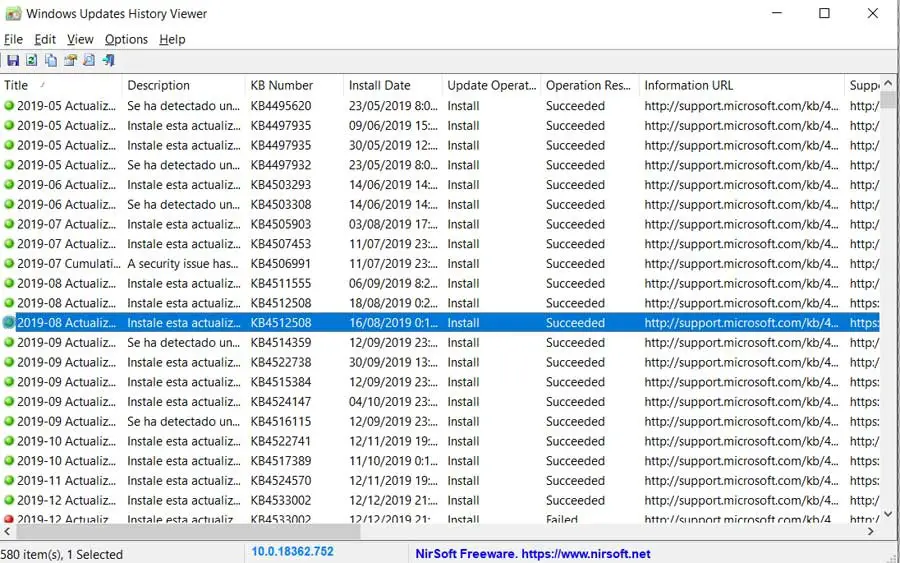The image size is (900, 563).
Task: Click the 06/09/2019 install date cell
Action: [x=393, y=284]
